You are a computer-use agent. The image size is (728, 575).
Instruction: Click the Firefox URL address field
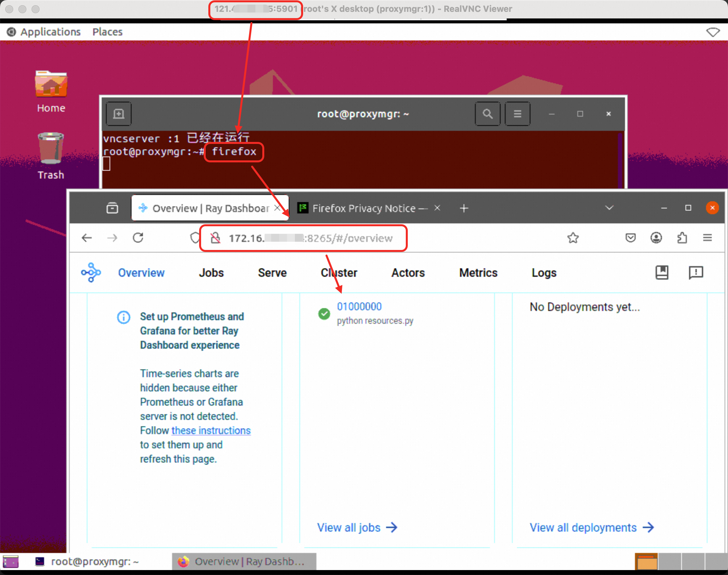[309, 238]
